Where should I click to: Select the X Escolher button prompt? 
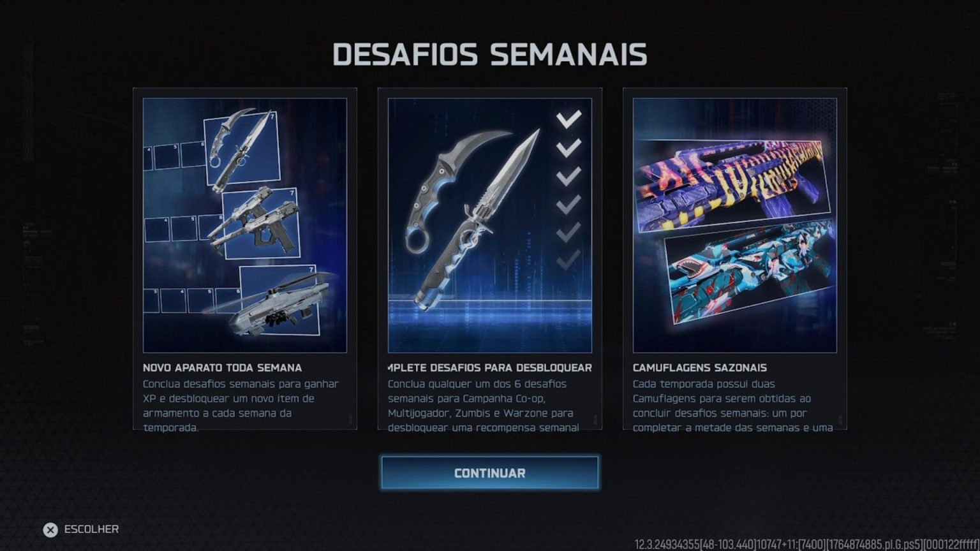pos(81,529)
